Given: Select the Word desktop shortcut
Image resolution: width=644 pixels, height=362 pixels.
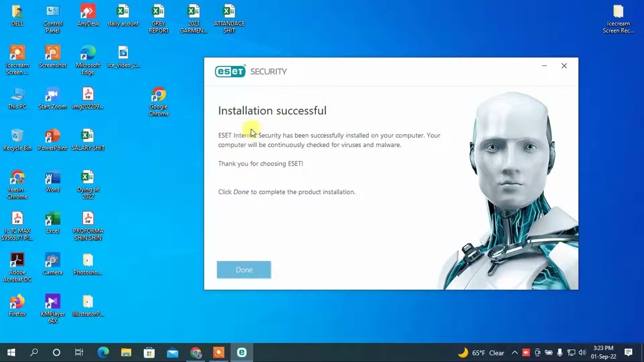Looking at the screenshot, I should [52, 182].
